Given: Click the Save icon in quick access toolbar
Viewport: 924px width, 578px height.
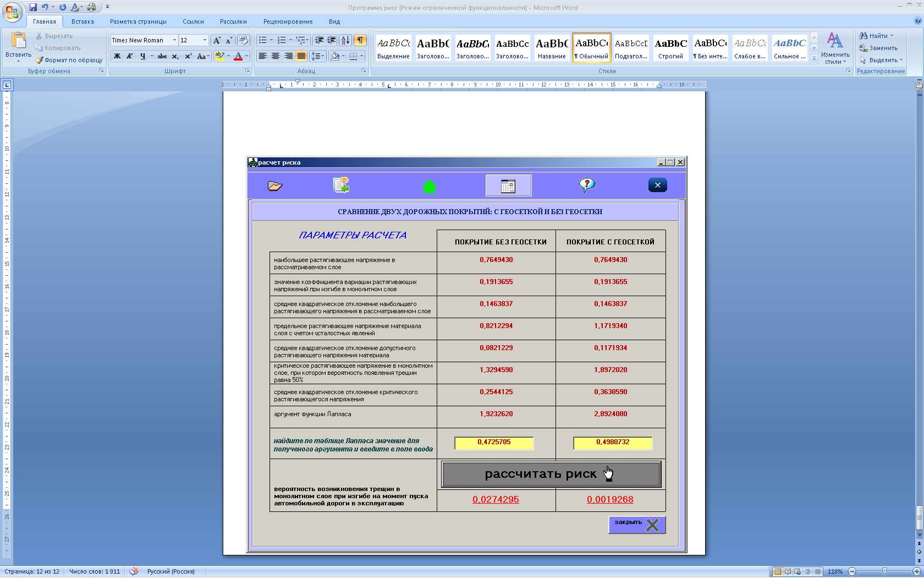Looking at the screenshot, I should tap(33, 7).
